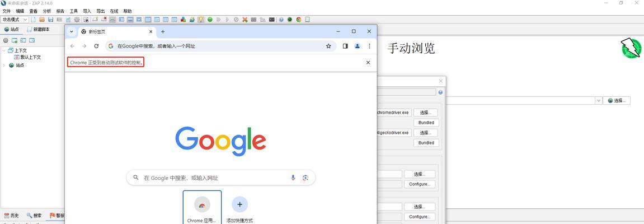The height and width of the screenshot is (224, 644).
Task: Open Chrome profile avatar icon
Action: coord(358,46)
